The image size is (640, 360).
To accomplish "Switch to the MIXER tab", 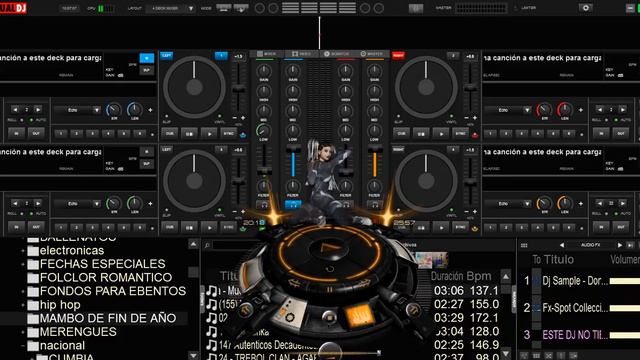I will (x=266, y=54).
